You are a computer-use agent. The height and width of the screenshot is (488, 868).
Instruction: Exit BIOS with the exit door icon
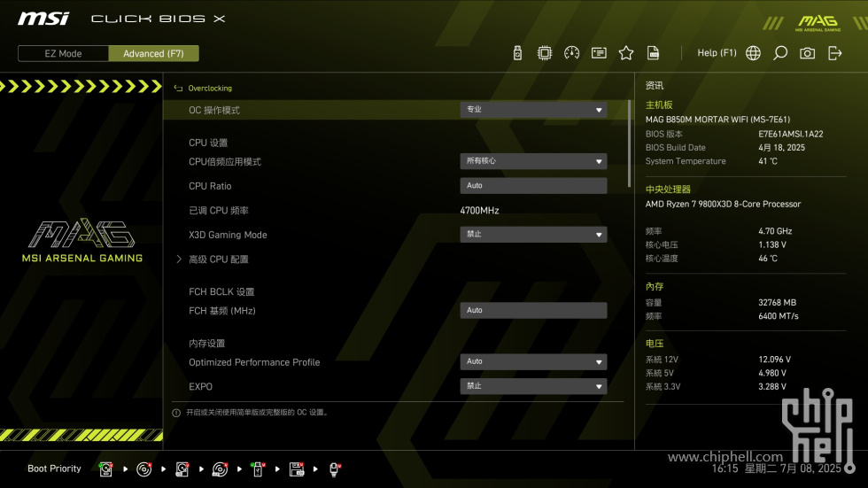coord(834,53)
